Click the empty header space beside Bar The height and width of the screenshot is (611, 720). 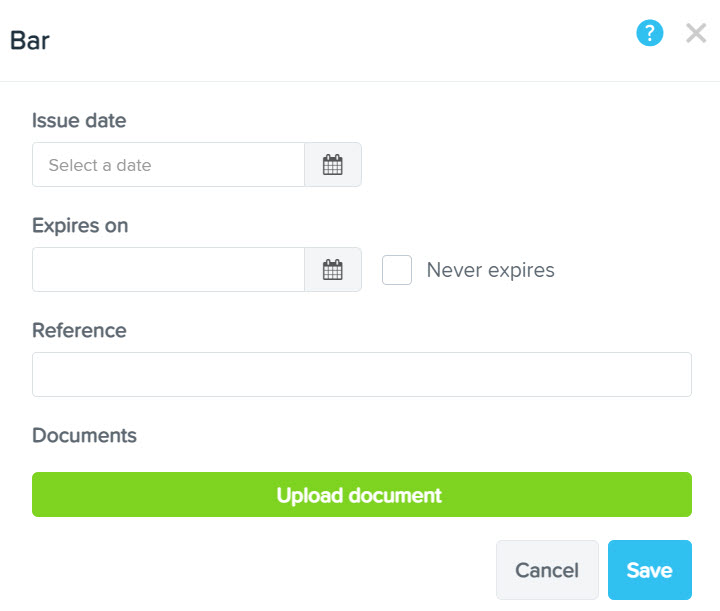[330, 41]
